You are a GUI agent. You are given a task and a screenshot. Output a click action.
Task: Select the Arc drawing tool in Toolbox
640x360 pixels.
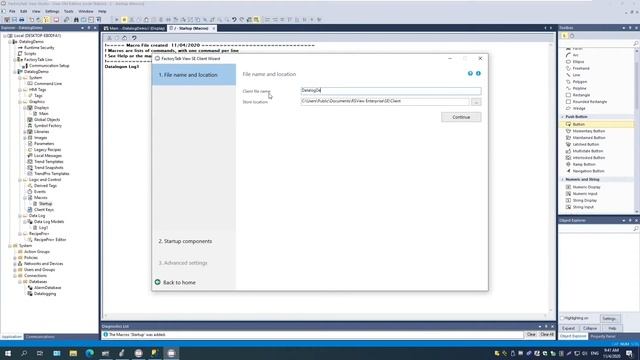[x=576, y=55]
